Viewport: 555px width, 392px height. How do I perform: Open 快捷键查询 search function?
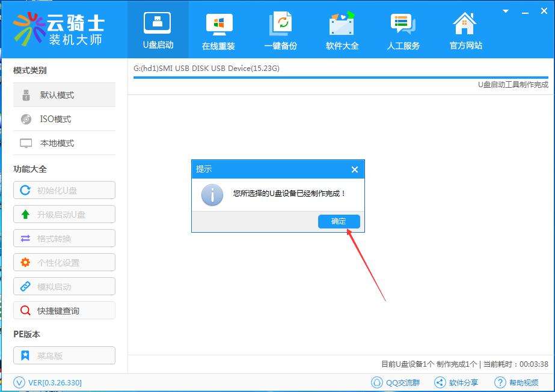[64, 311]
